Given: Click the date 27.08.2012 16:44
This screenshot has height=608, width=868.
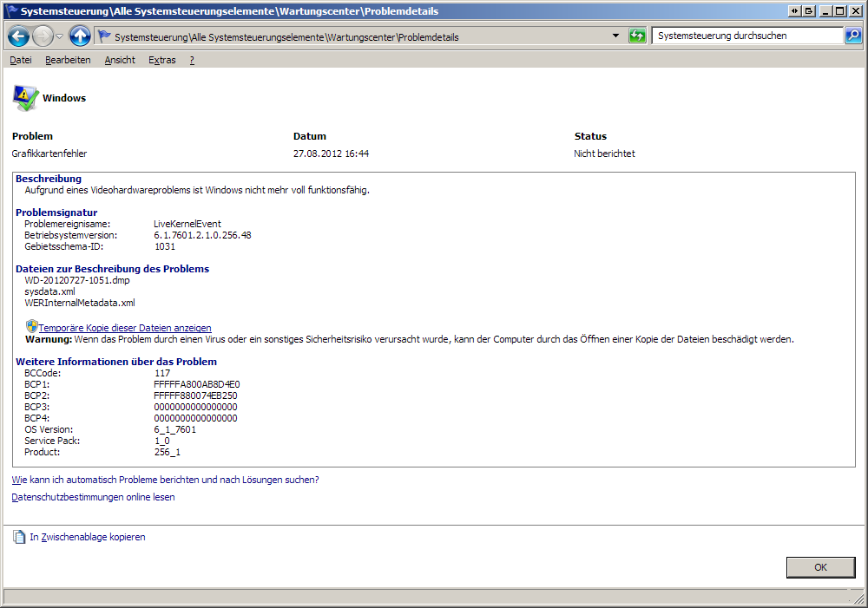Looking at the screenshot, I should pyautogui.click(x=331, y=154).
